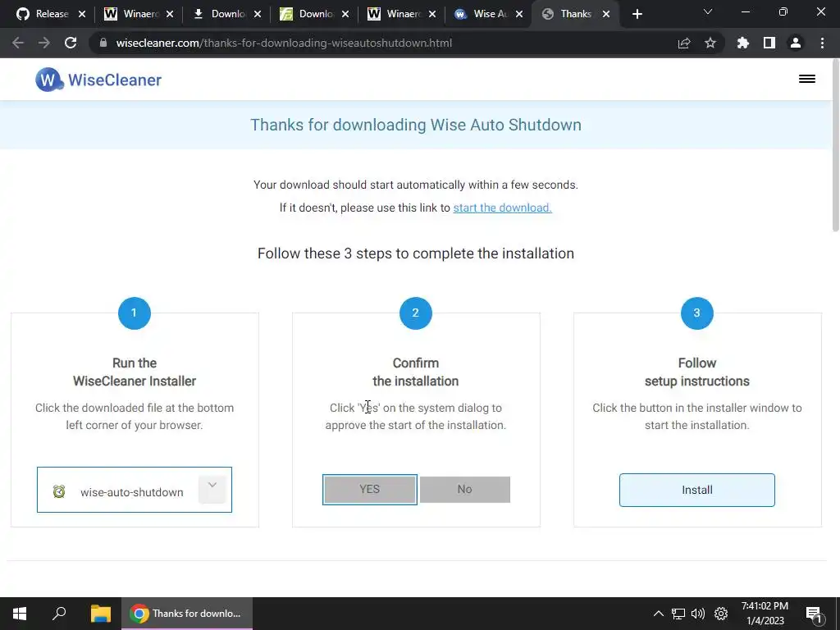Viewport: 840px width, 630px height.
Task: Click the page vertical scrollbar thumb
Action: pos(835,146)
